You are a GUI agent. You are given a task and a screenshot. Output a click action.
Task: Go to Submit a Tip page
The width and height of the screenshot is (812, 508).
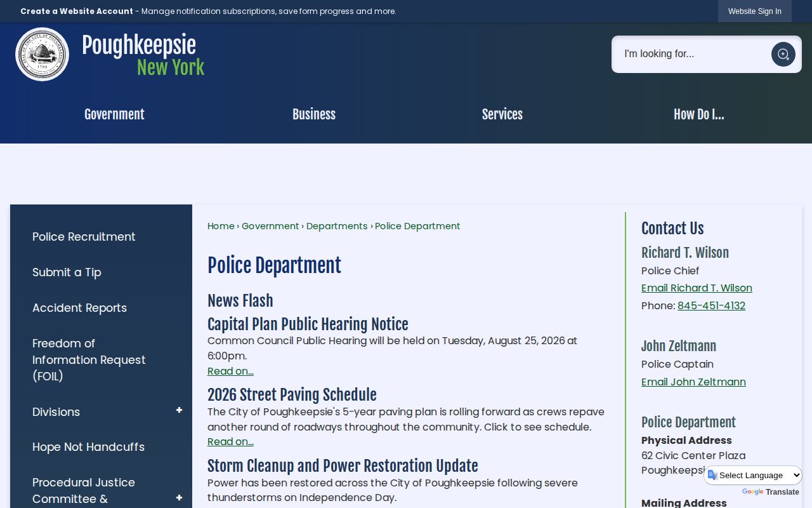(67, 272)
